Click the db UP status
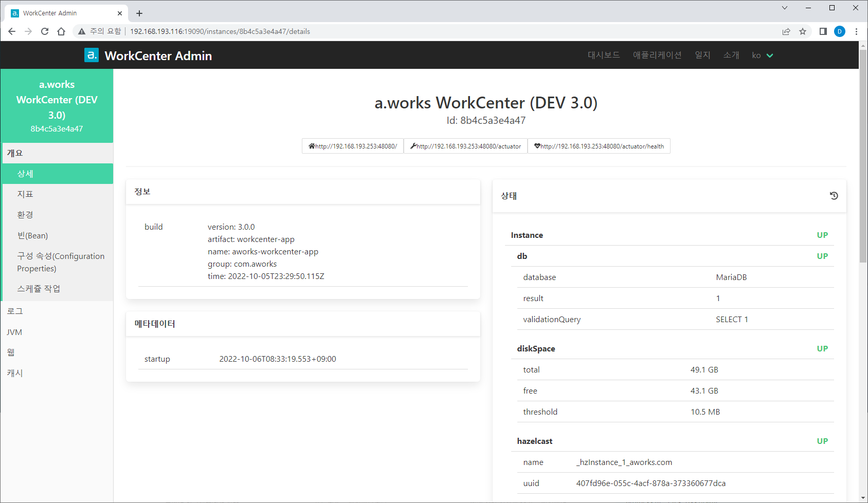868x503 pixels. tap(822, 256)
